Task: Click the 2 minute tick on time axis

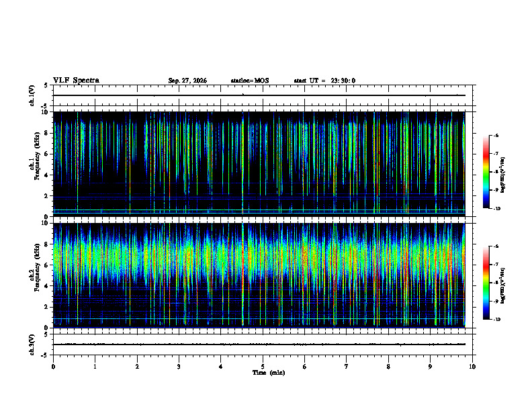Action: (x=137, y=367)
